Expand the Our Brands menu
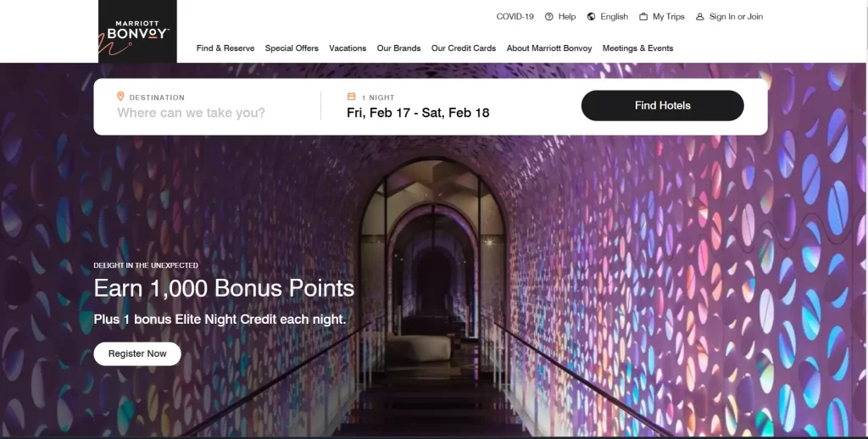This screenshot has width=868, height=439. pos(398,48)
